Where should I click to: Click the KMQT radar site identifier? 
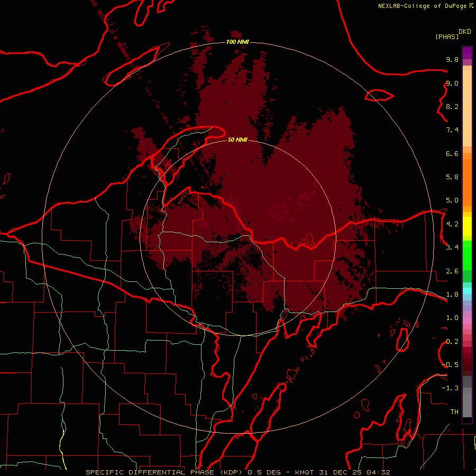[x=305, y=472]
